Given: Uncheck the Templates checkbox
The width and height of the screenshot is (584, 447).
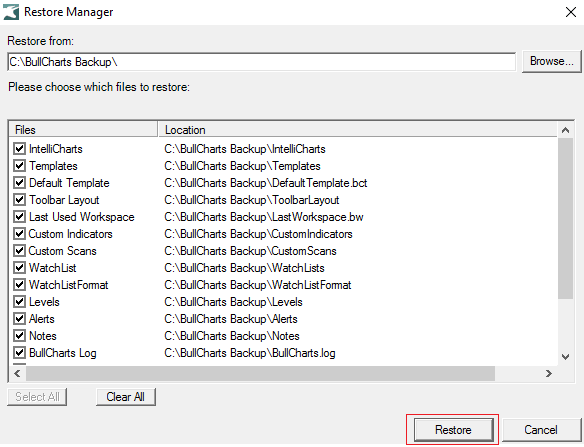Looking at the screenshot, I should [x=19, y=166].
